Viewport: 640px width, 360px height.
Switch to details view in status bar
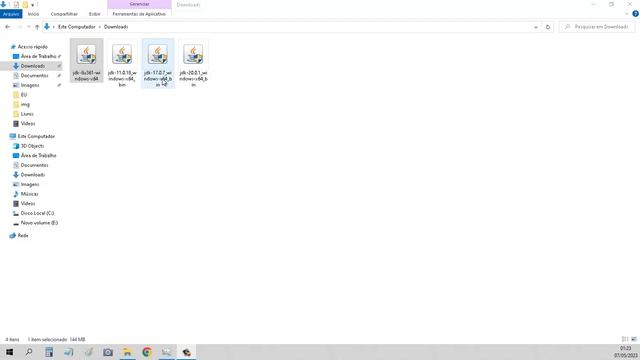[624, 339]
